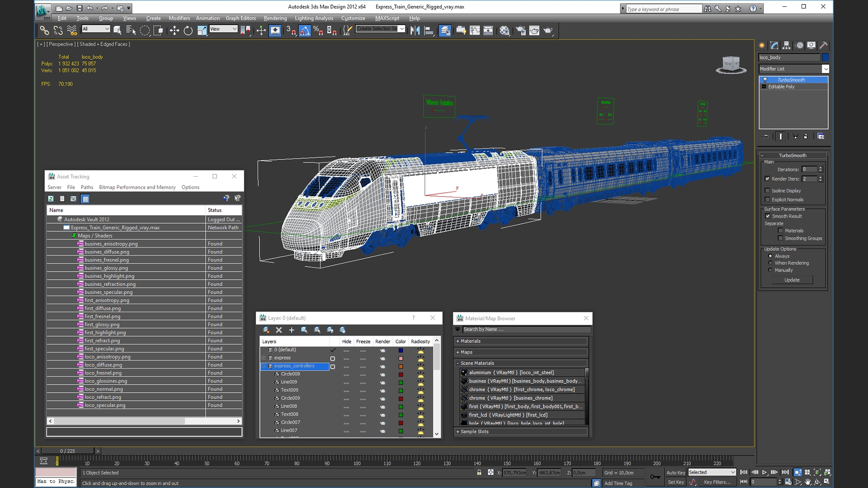Open the Material Editor icon
This screenshot has height=488, width=868.
coord(505,30)
